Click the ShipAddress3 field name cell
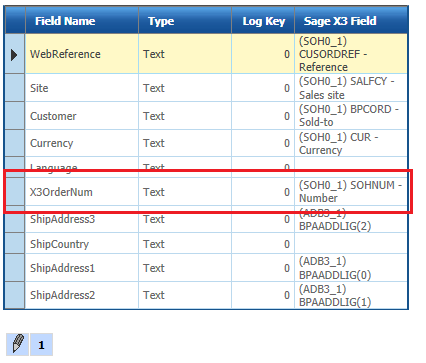Viewport: 426px width, 363px height. pyautogui.click(x=82, y=219)
